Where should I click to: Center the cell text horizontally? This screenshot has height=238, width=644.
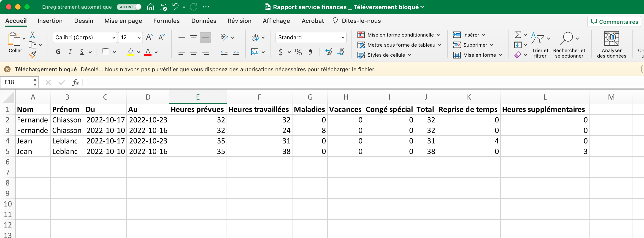pyautogui.click(x=194, y=52)
